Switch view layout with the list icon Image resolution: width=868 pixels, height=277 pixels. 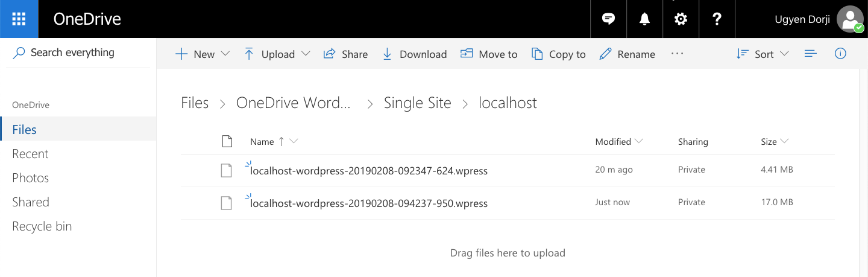tap(811, 54)
